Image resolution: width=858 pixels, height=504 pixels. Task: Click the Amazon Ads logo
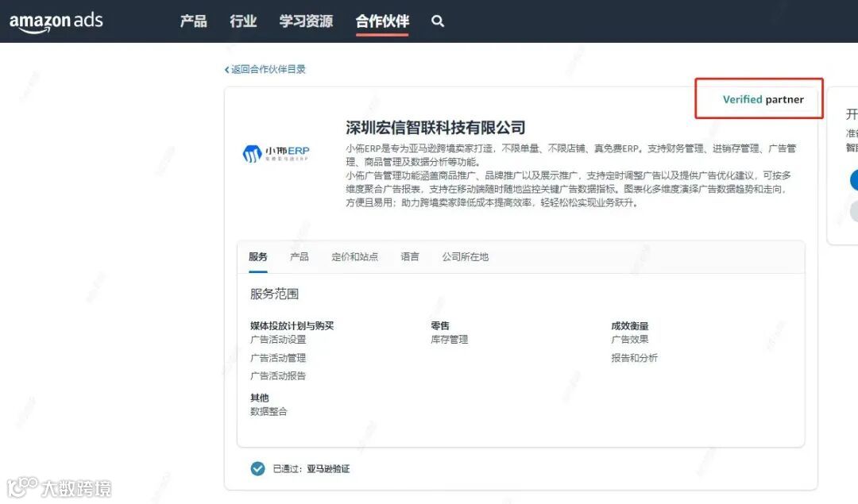(x=56, y=22)
